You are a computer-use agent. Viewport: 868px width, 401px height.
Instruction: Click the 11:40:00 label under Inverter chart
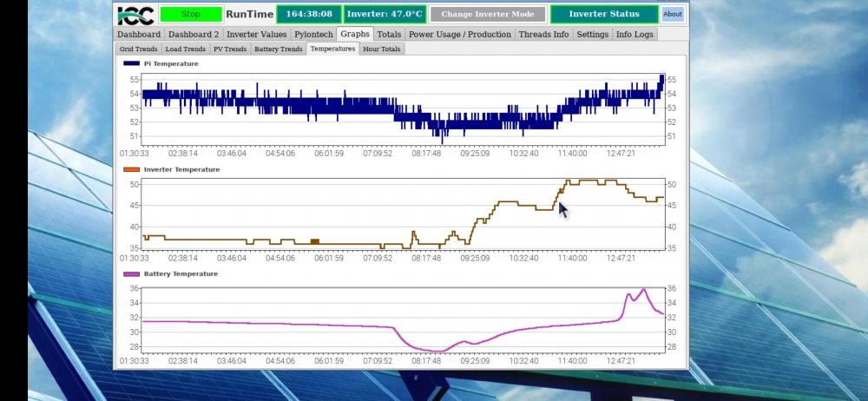click(572, 258)
